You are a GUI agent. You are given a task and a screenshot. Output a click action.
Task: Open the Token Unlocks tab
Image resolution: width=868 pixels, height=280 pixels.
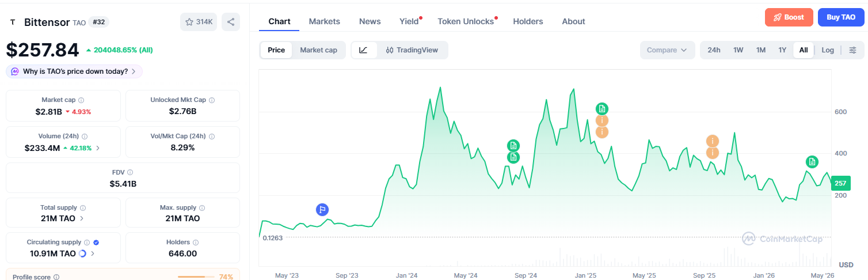[x=466, y=21]
